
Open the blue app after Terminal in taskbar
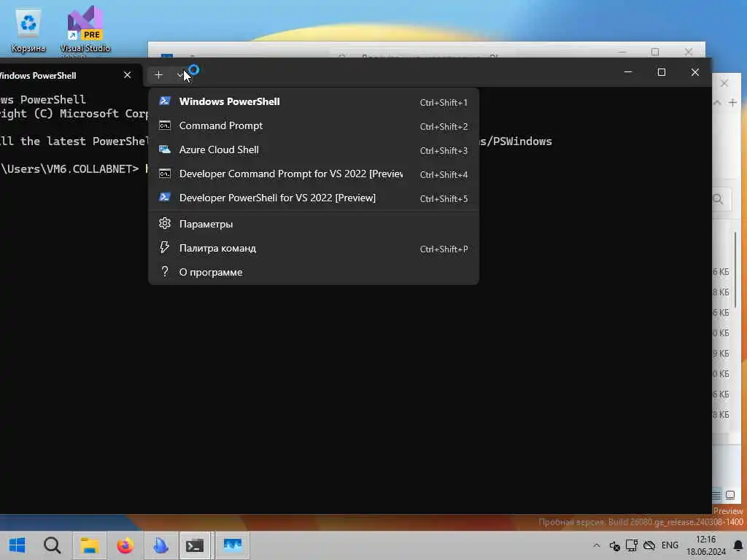click(x=233, y=545)
